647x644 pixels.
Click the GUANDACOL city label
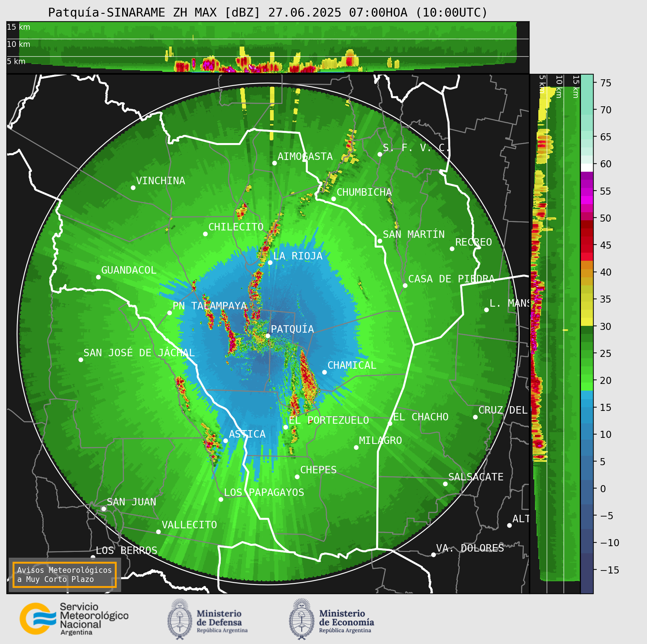coord(129,270)
